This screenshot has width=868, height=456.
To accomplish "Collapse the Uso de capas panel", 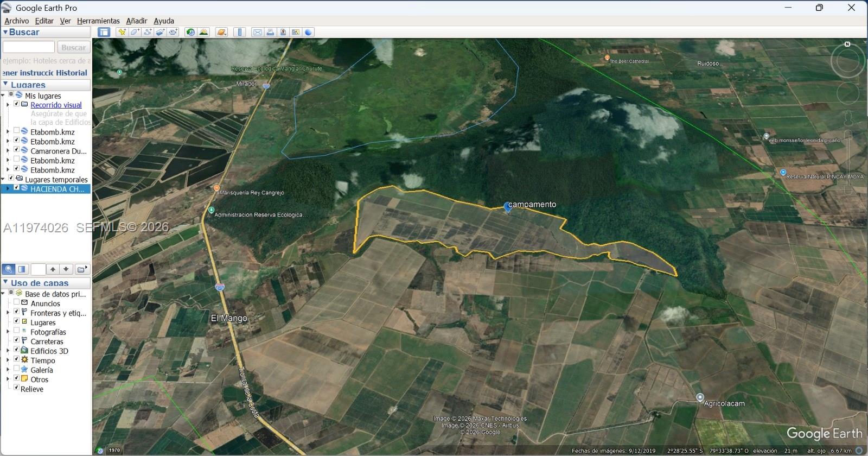I will coord(5,282).
